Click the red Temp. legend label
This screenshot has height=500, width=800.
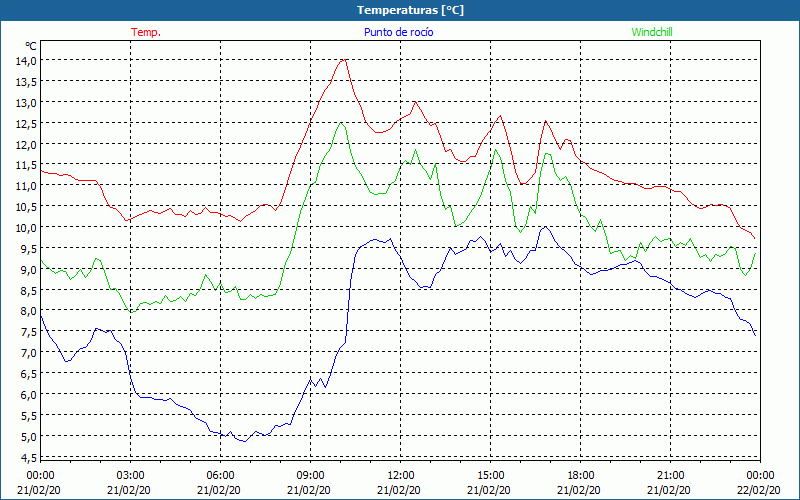(146, 32)
